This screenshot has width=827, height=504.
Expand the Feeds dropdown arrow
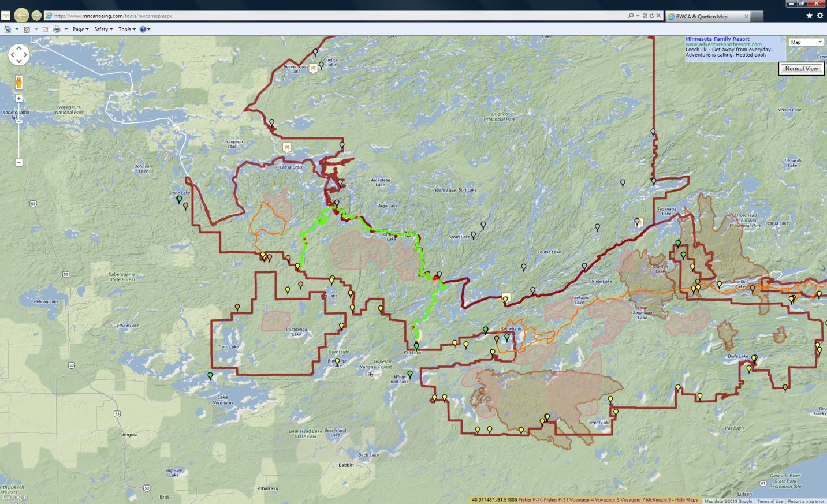[x=36, y=29]
